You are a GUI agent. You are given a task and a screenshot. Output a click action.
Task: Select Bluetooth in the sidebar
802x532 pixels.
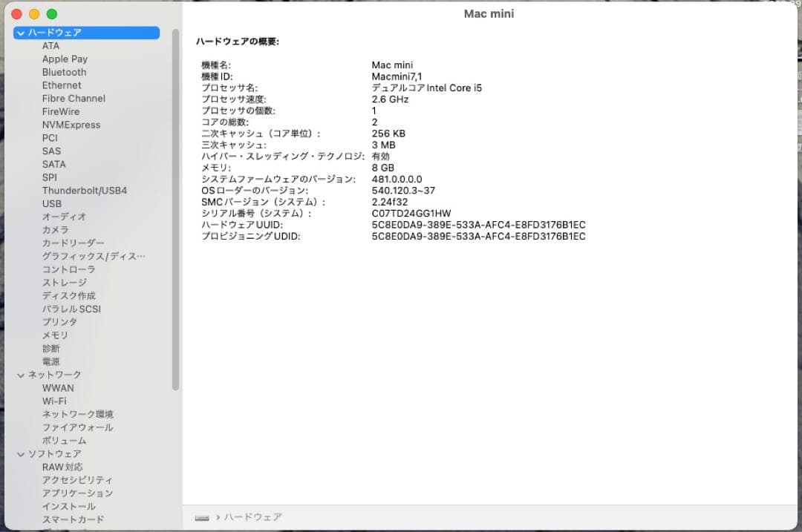coord(64,72)
